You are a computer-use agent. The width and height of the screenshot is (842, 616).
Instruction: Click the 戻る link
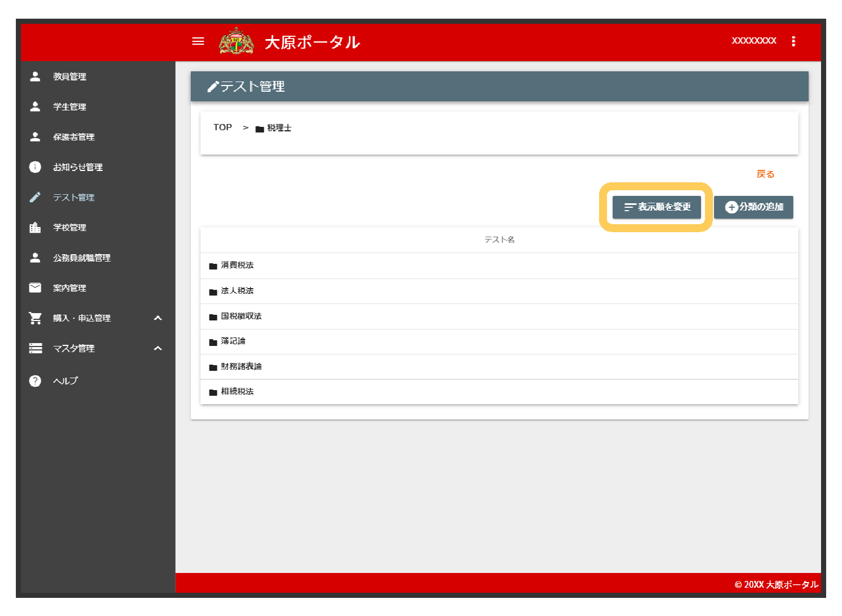[x=766, y=174]
